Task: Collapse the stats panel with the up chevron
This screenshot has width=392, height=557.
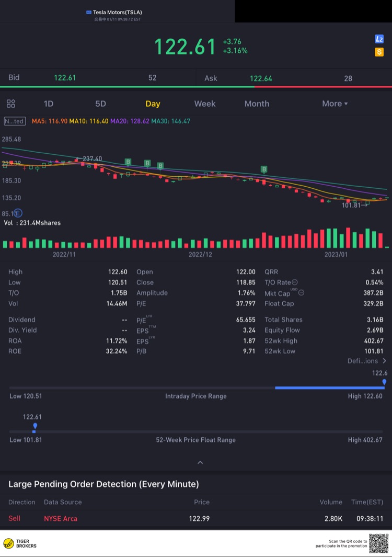Action: coord(200,462)
